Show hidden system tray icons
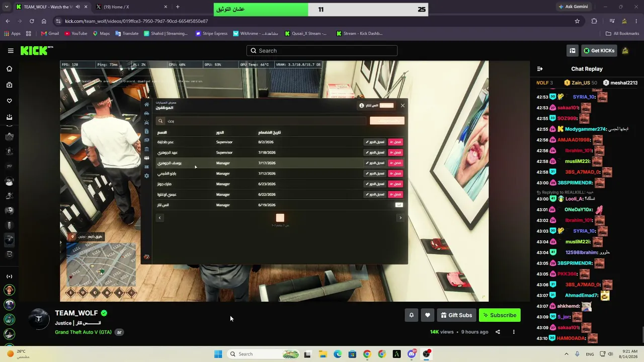 click(567, 354)
